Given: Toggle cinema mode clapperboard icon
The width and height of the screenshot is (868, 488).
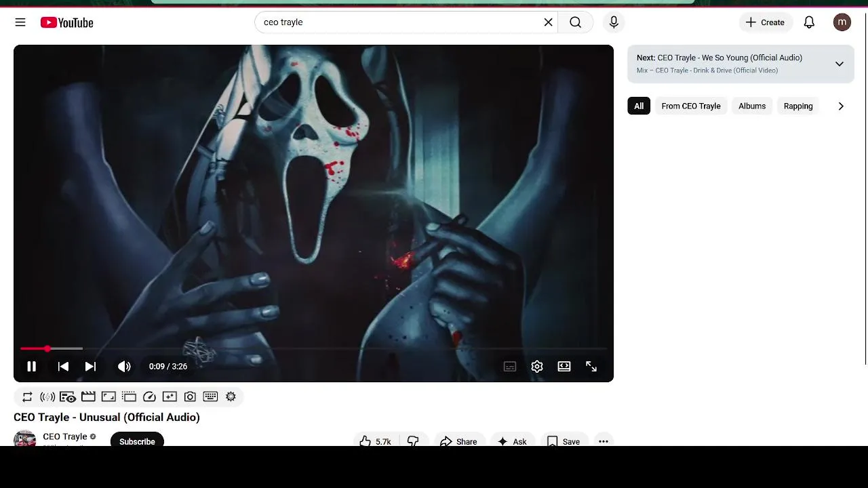Looking at the screenshot, I should point(88,396).
